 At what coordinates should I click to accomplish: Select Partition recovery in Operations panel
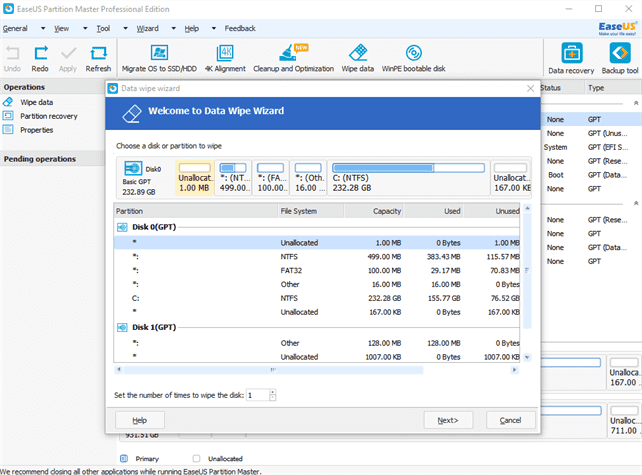click(49, 116)
